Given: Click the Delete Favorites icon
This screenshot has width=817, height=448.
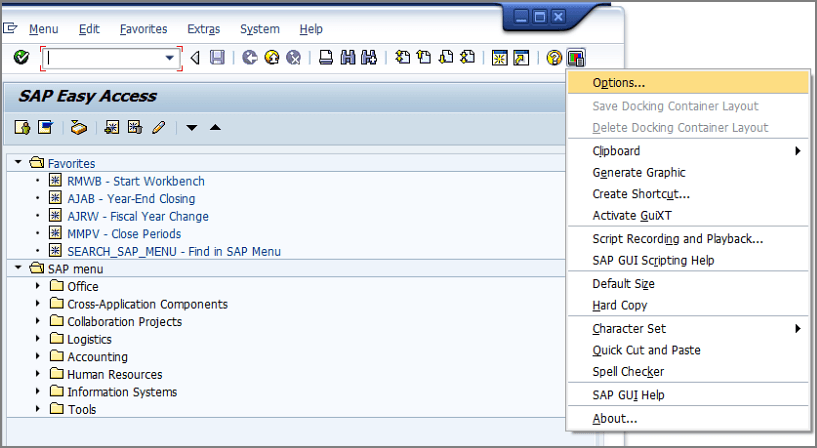Looking at the screenshot, I should point(135,127).
